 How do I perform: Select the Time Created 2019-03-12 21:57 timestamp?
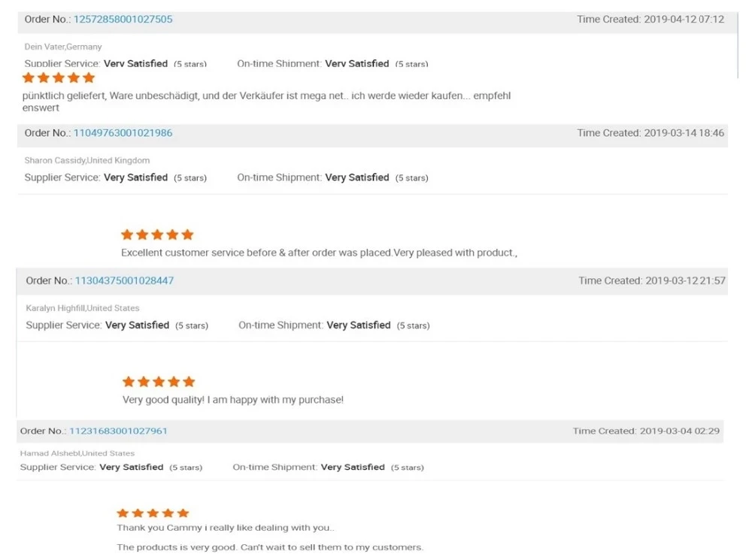point(652,280)
